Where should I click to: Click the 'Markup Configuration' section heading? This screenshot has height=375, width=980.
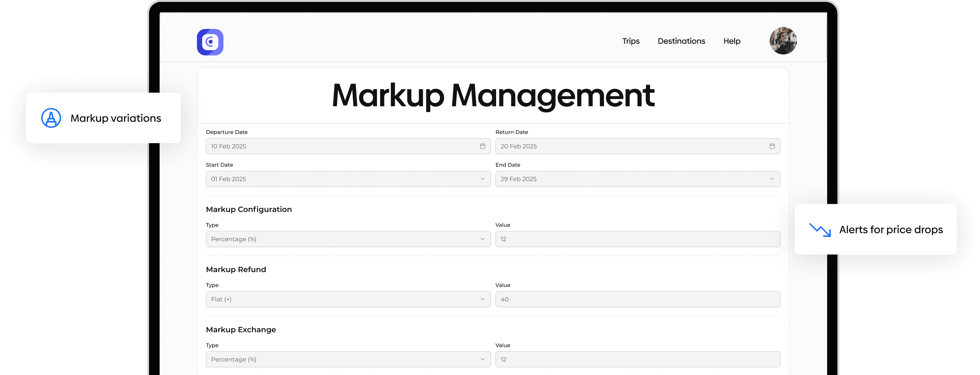click(249, 209)
